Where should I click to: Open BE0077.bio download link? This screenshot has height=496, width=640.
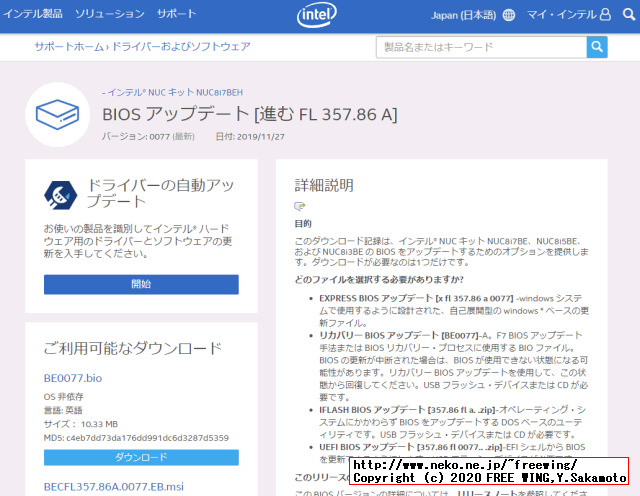pyautogui.click(x=73, y=378)
